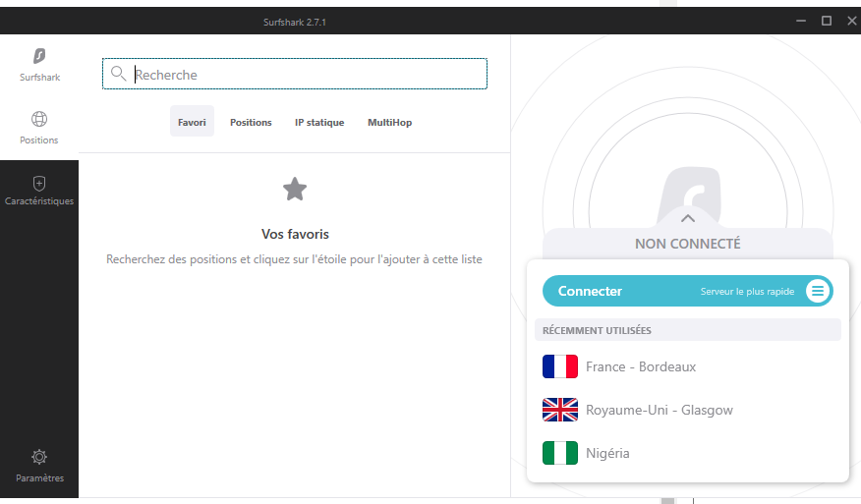The width and height of the screenshot is (861, 504).
Task: Open the Surfshark home logo icon
Action: 39,56
